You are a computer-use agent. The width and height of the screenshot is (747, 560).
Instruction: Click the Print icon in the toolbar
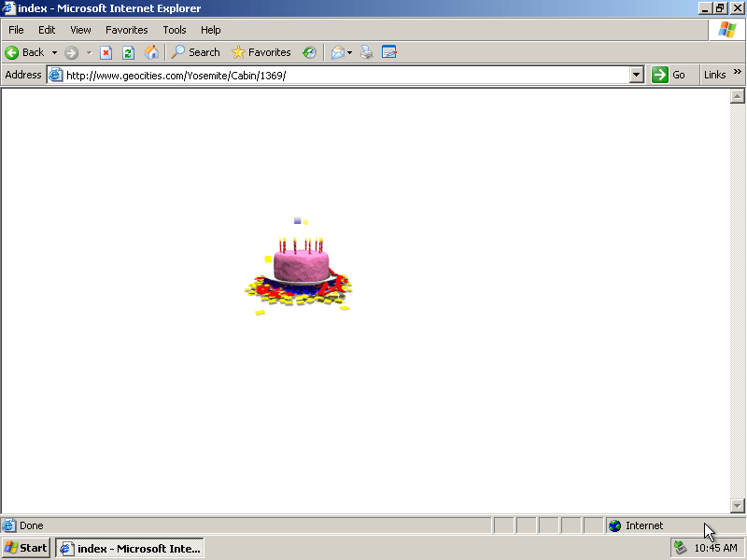pos(367,52)
